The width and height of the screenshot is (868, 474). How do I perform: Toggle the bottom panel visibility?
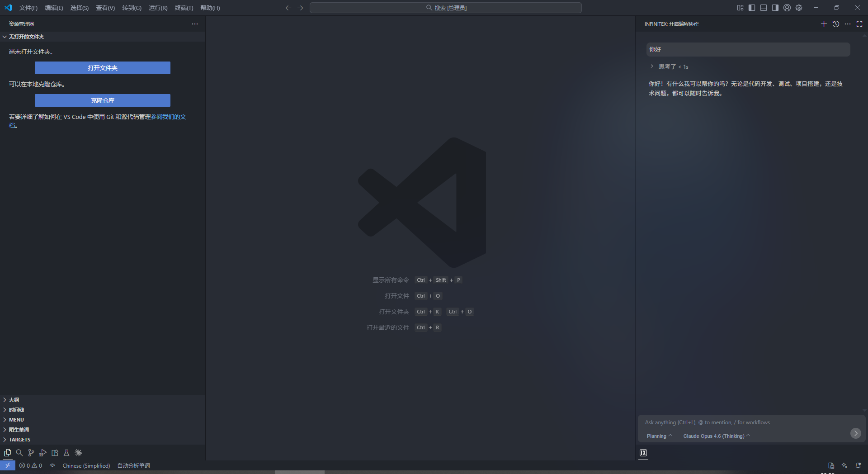tap(764, 8)
